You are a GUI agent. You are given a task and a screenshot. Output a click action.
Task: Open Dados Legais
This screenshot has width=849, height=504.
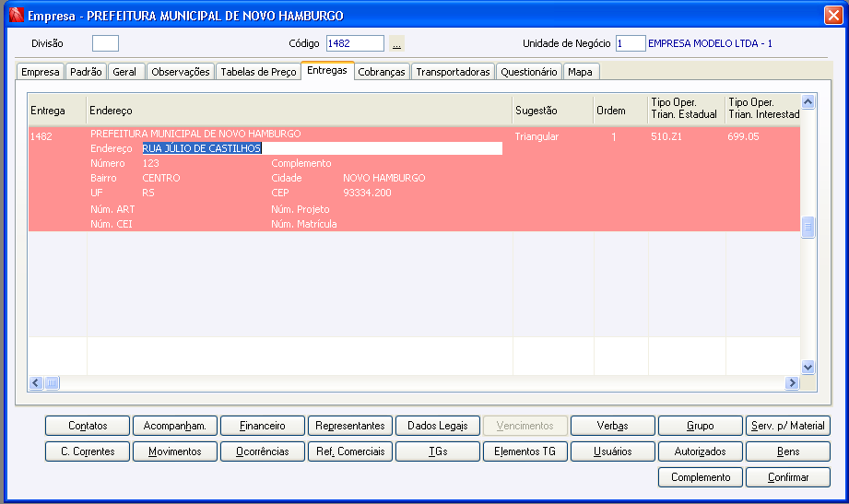pos(438,426)
